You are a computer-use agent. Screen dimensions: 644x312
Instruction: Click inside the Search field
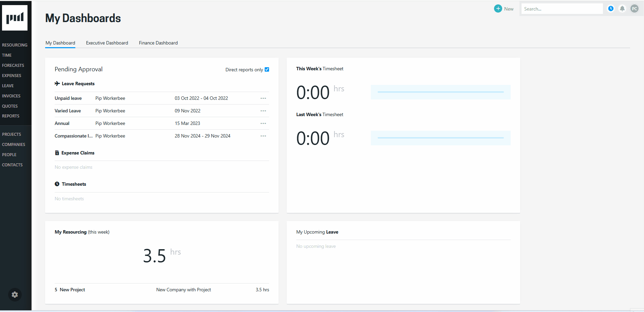click(x=562, y=8)
